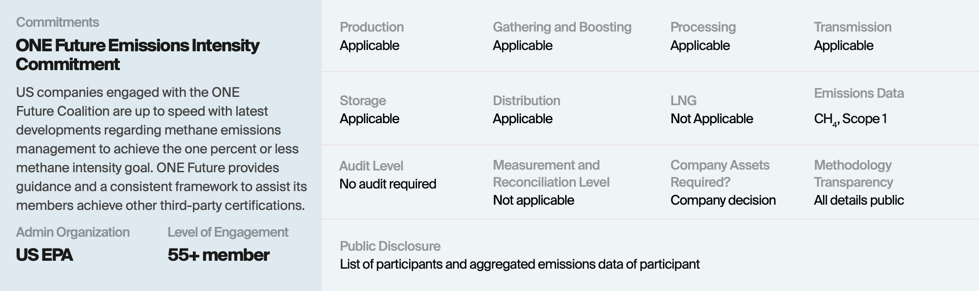Image resolution: width=980 pixels, height=291 pixels.
Task: Select the LNG Not Applicable value
Action: tap(712, 119)
